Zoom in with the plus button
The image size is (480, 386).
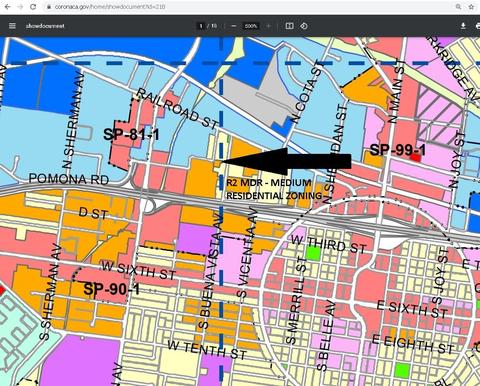(268, 26)
